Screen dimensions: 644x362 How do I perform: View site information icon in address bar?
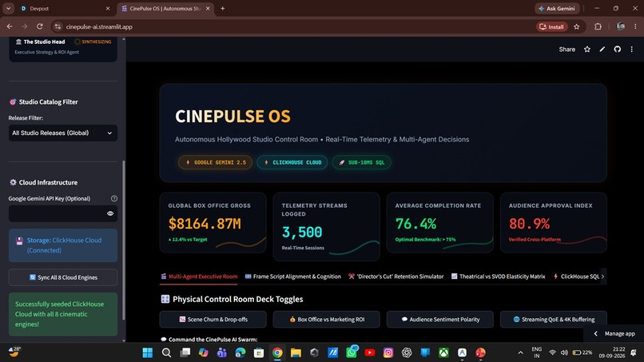(x=58, y=26)
